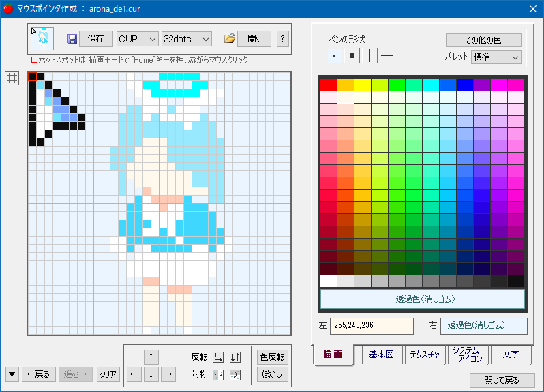Click the 閉じて戻る button

pos(502,380)
